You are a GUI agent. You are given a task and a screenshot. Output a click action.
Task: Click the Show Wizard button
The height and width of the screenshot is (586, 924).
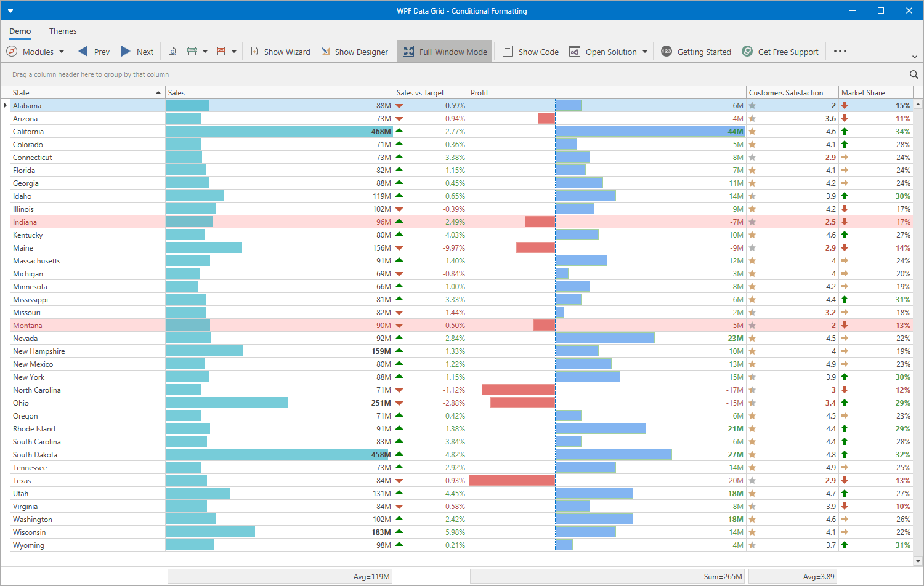280,52
